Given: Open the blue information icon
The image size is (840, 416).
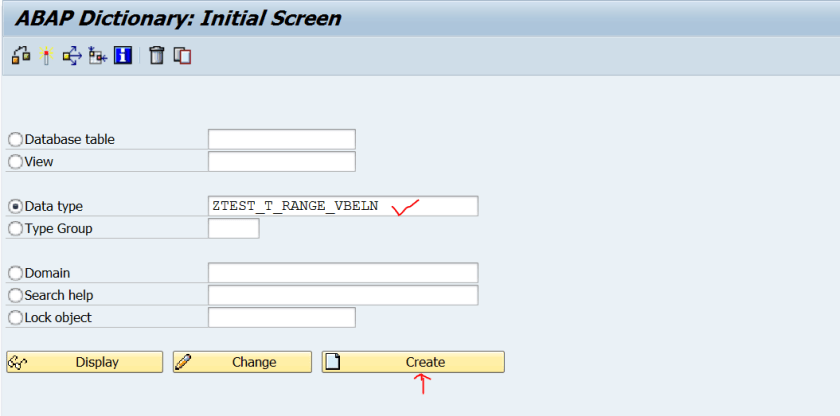Looking at the screenshot, I should coord(123,56).
